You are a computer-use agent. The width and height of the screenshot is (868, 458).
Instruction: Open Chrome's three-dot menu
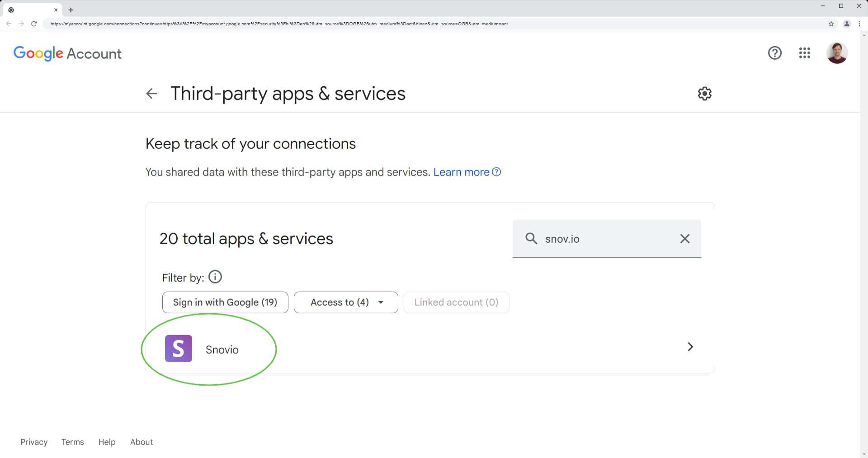859,24
